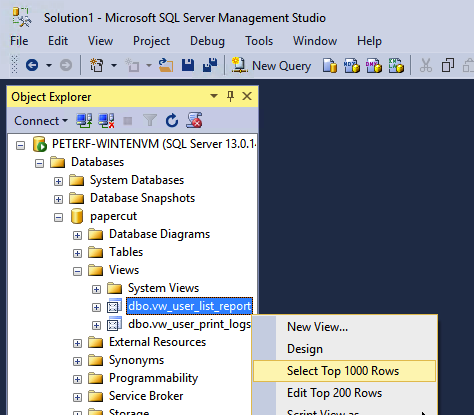474x415 pixels.
Task: Click the Analysis Services DMX Query icon
Action: [374, 65]
